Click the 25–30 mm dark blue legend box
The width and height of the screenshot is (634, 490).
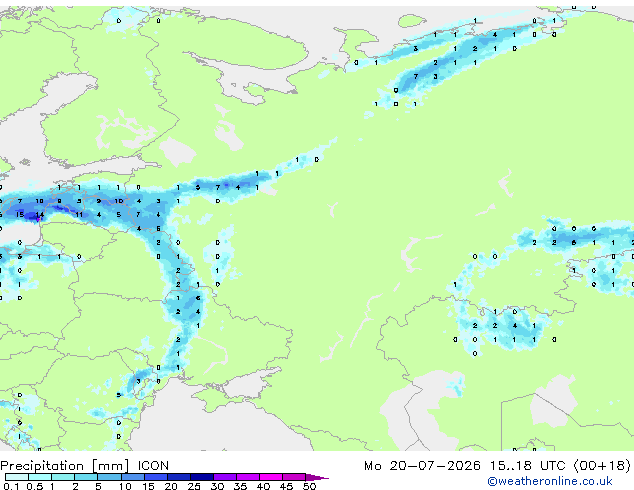click(201, 477)
